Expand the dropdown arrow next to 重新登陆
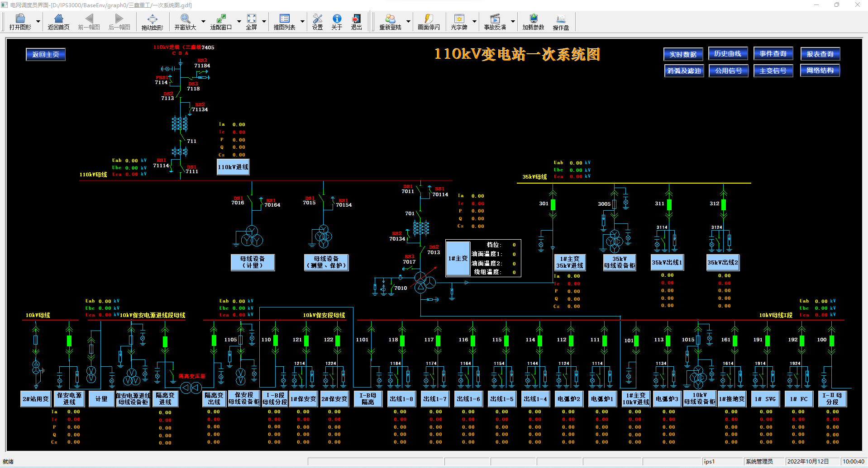 coord(408,21)
